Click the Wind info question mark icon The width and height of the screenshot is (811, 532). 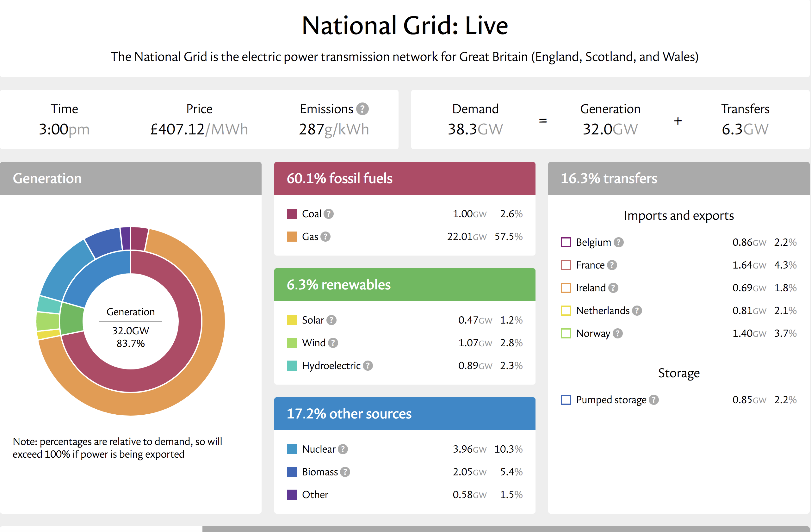click(x=333, y=343)
